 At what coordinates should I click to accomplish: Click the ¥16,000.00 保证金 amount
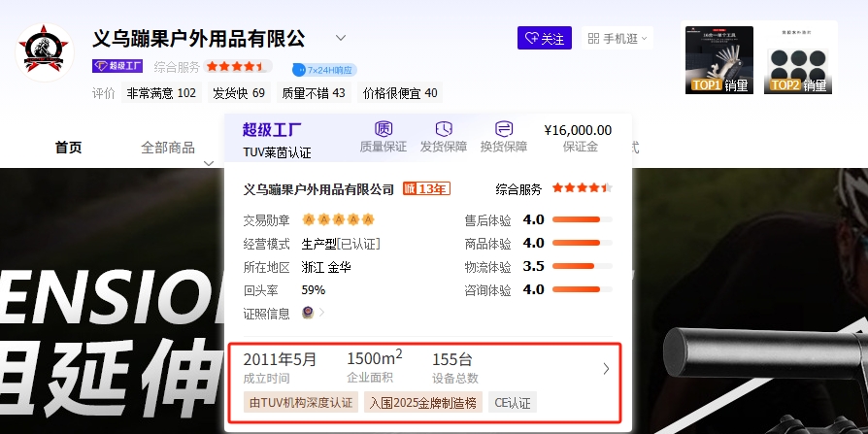(578, 130)
